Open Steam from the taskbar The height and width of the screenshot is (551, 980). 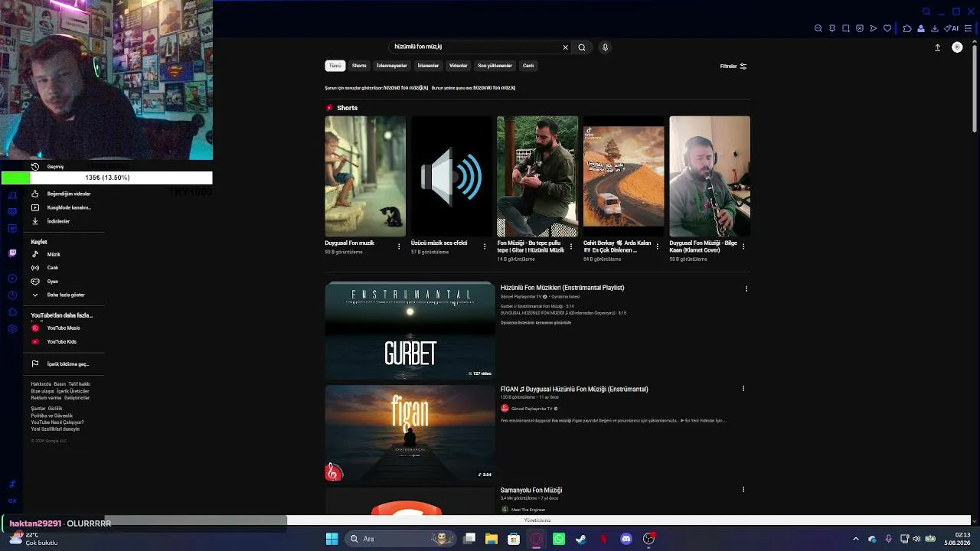click(581, 539)
